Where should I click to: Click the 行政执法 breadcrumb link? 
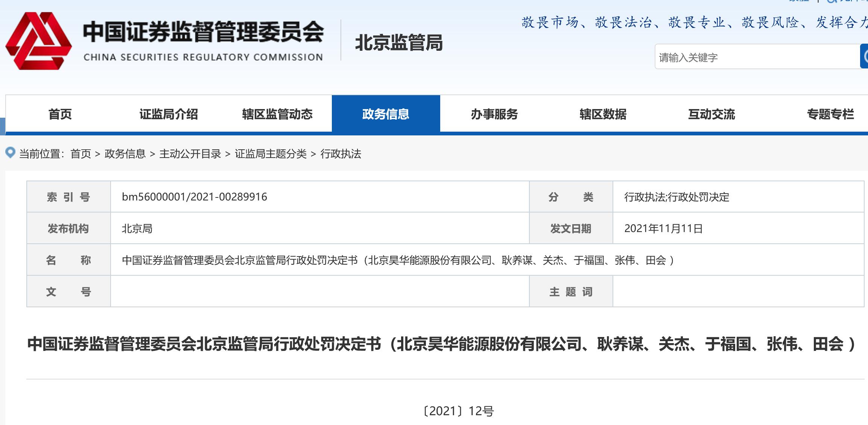click(341, 154)
